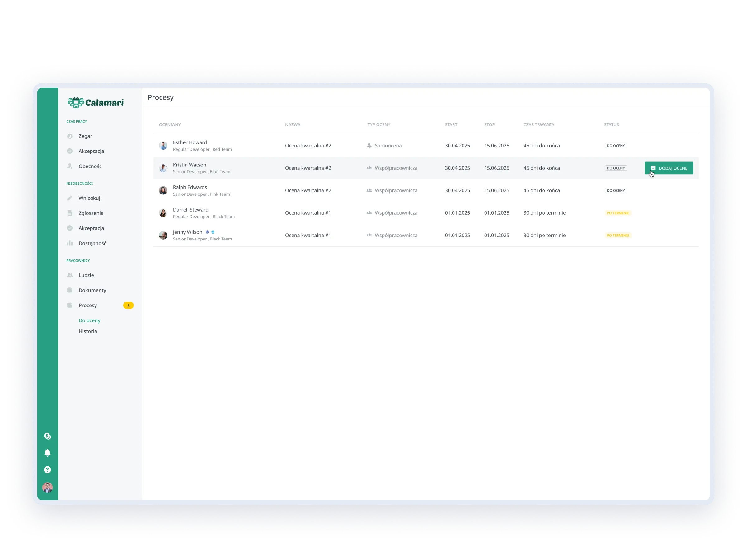Click NAZWA column header

click(293, 124)
